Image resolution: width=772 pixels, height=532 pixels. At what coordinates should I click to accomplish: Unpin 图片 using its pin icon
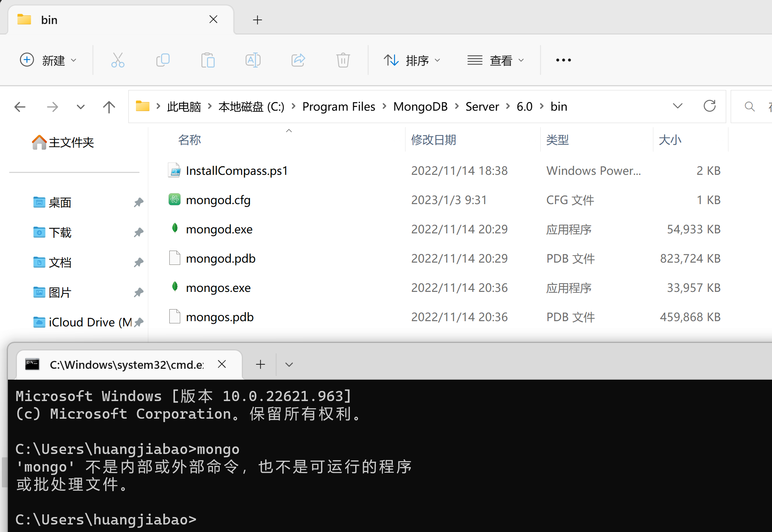pos(139,292)
